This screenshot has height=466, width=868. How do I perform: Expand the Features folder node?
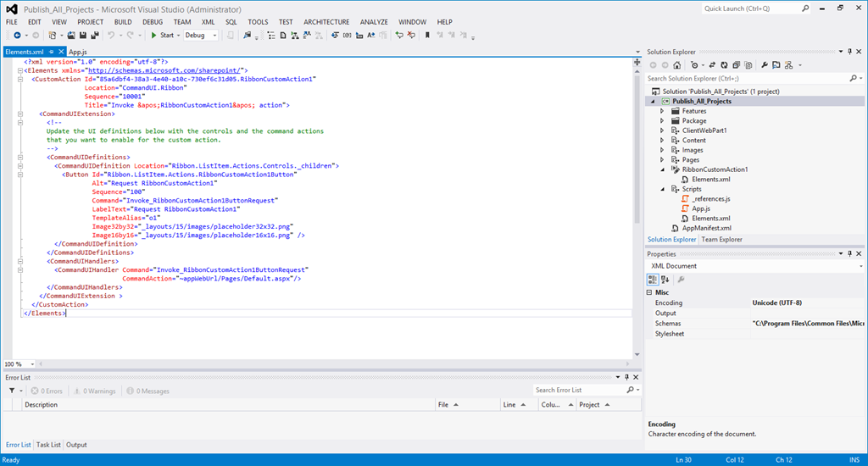pos(662,111)
